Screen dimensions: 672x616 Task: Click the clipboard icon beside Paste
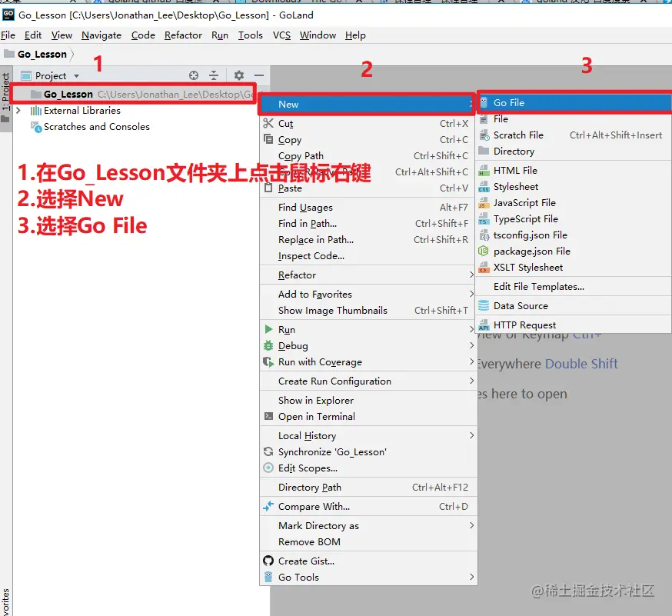(x=268, y=188)
